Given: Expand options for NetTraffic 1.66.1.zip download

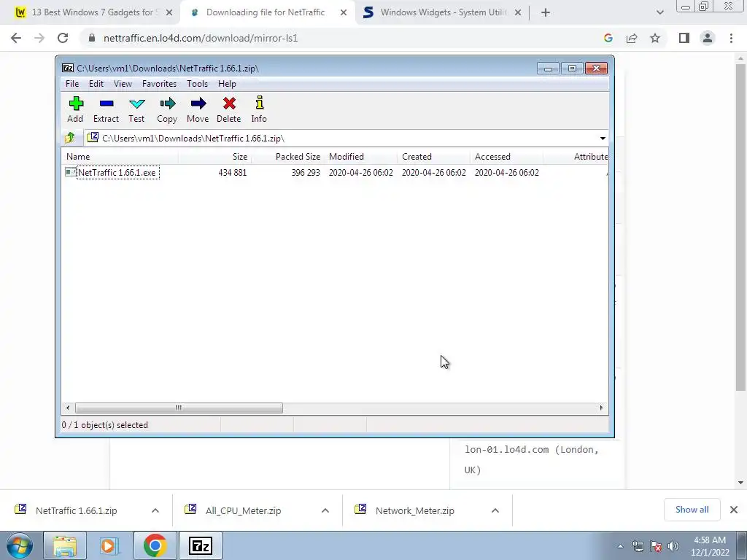Looking at the screenshot, I should tap(155, 510).
